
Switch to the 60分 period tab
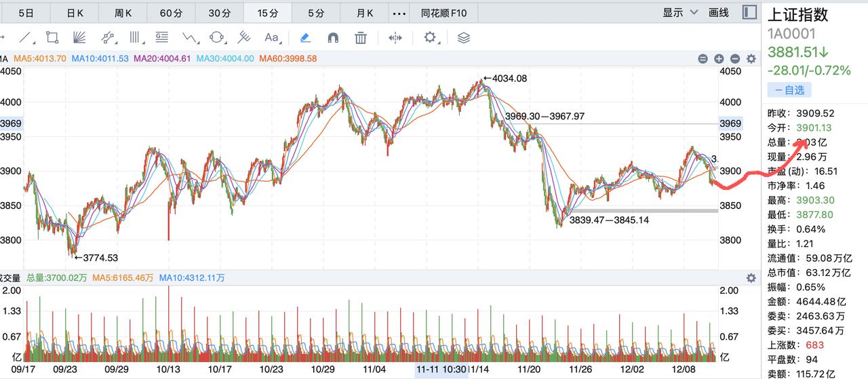point(171,13)
